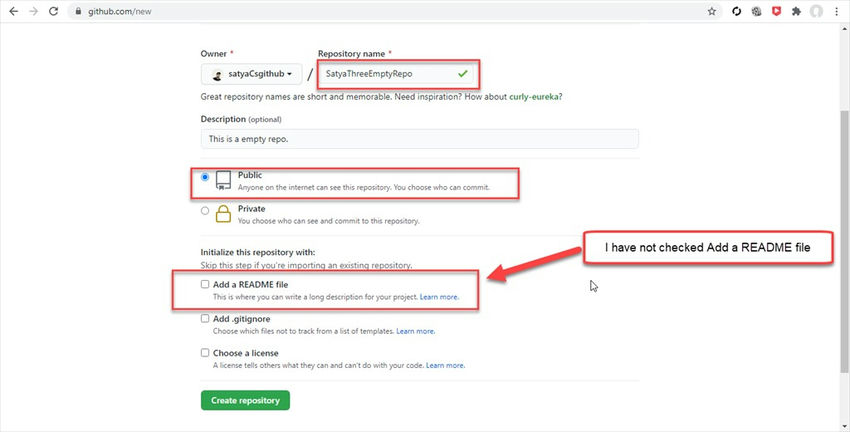The image size is (850, 432).
Task: Open Learn more link for README file
Action: (x=439, y=297)
